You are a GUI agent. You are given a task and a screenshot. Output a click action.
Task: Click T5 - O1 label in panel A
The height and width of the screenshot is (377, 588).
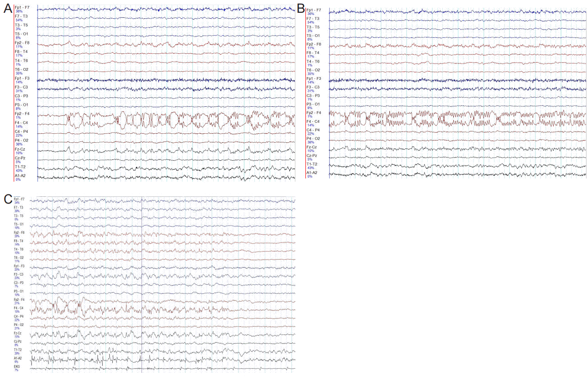(x=21, y=34)
